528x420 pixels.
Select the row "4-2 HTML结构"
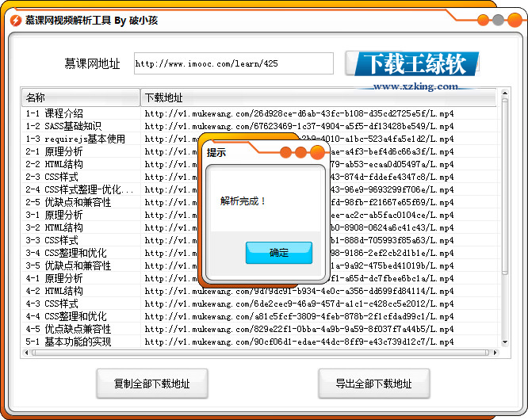pyautogui.click(x=259, y=291)
